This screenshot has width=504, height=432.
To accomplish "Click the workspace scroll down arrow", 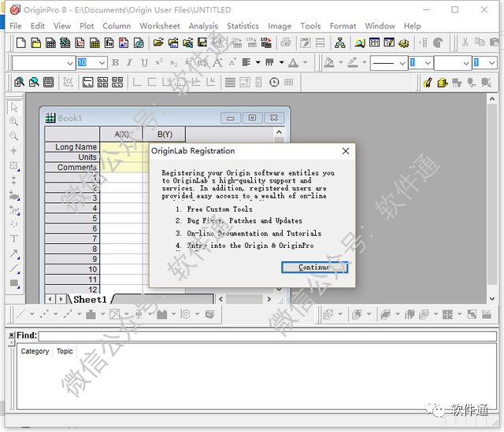I will [x=492, y=298].
